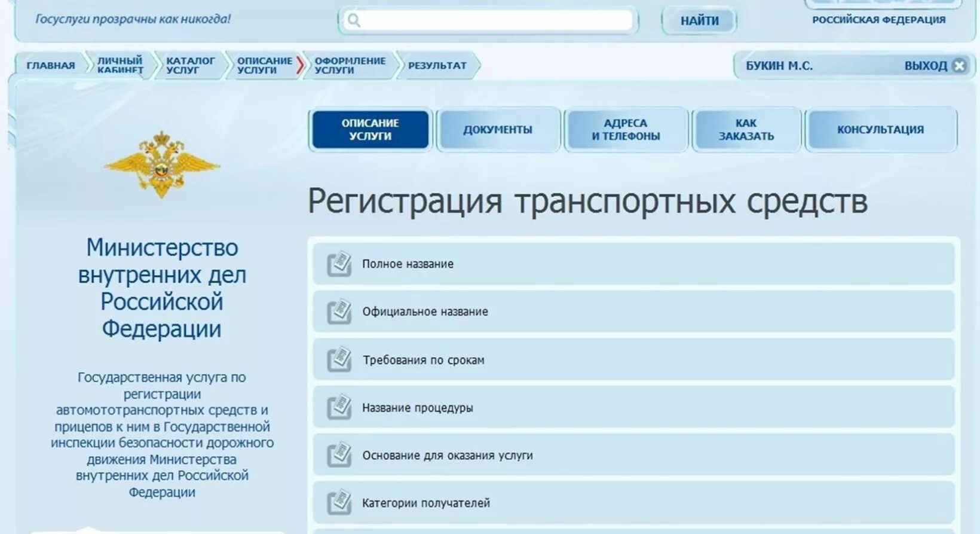Open the Как заказать tab
The image size is (980, 534).
point(746,129)
